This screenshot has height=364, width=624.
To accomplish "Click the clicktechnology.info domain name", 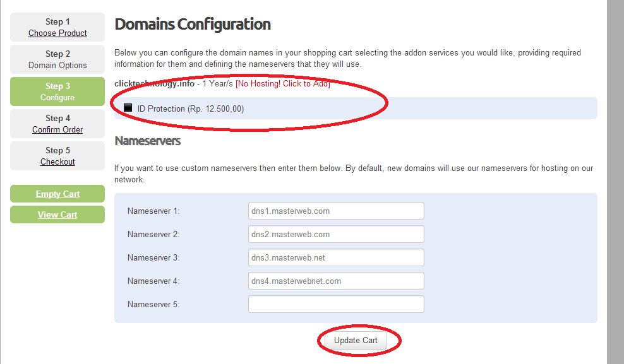I will [154, 84].
